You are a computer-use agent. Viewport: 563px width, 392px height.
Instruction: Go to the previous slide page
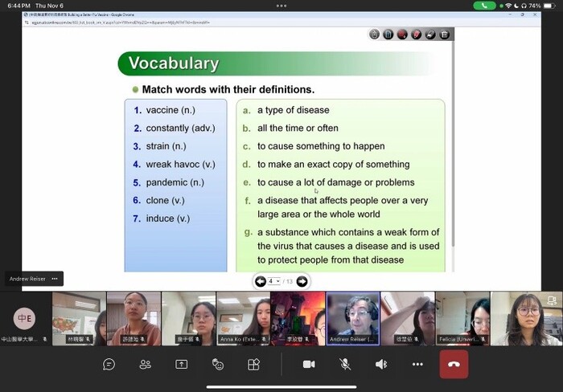260,281
